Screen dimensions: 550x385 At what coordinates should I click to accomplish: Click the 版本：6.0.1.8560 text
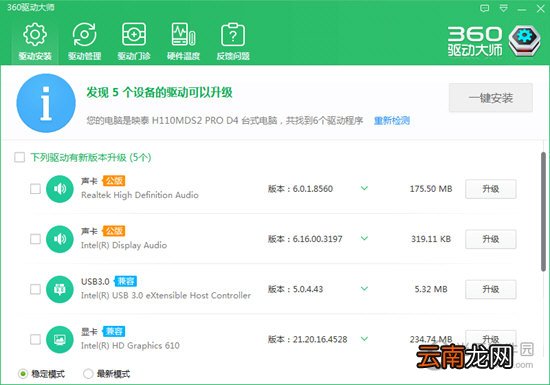300,189
